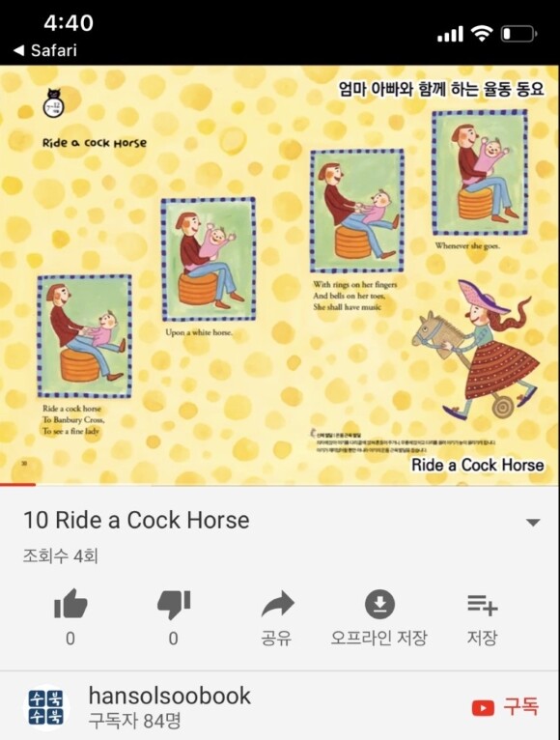Tap the offline download icon

pos(379,604)
